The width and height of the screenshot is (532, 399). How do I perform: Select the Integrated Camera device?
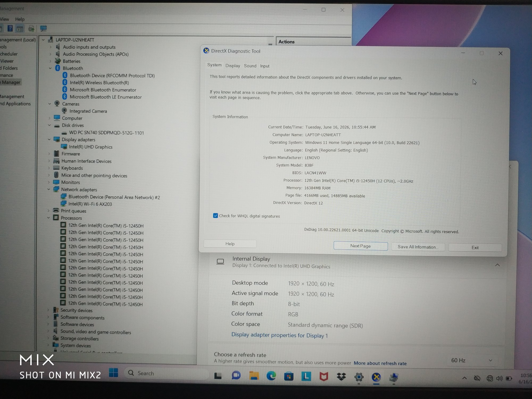click(88, 111)
